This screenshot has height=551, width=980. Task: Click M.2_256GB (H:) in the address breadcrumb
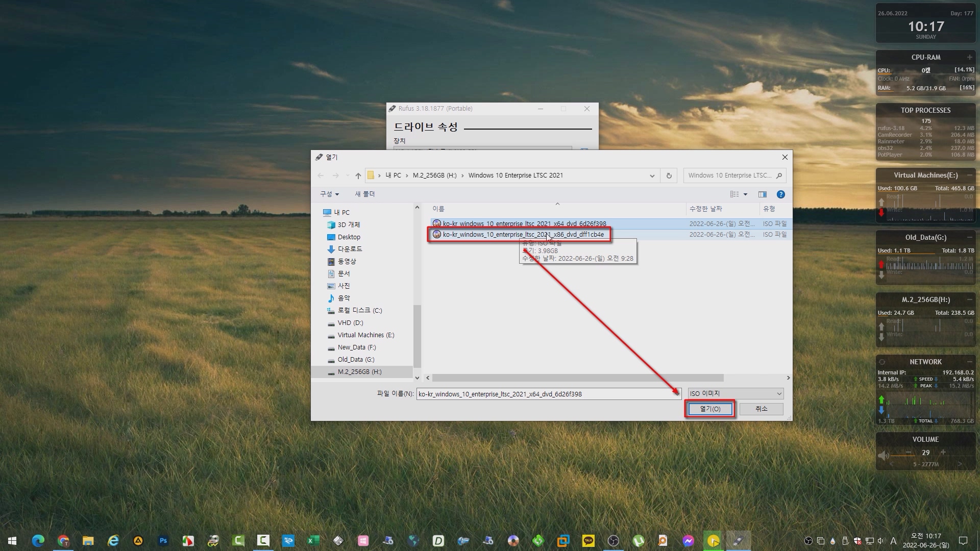(435, 176)
